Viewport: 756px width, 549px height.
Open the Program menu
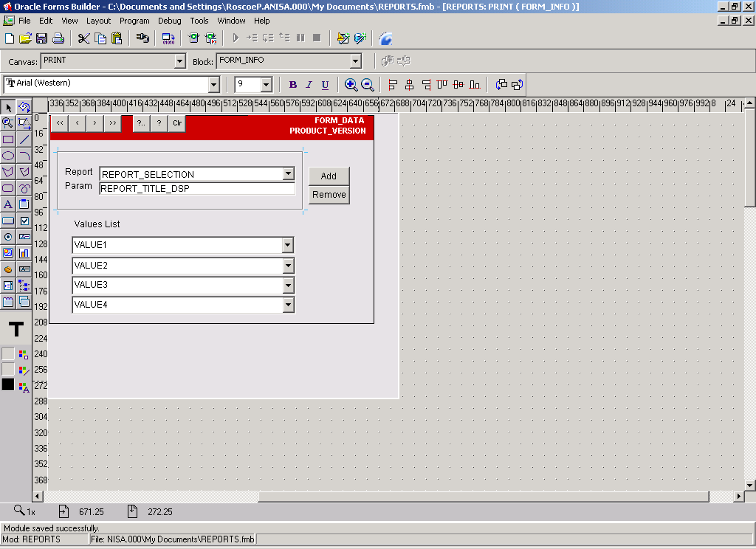point(134,21)
